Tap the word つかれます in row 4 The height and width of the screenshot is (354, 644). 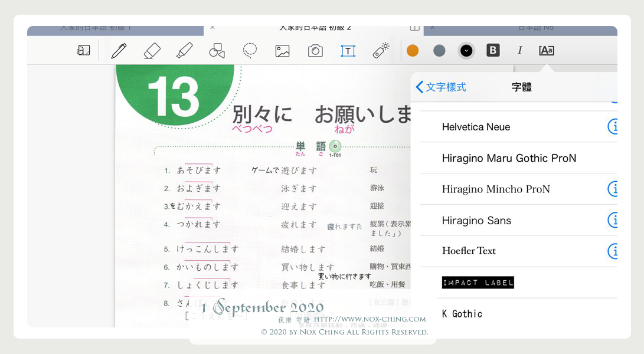(199, 224)
